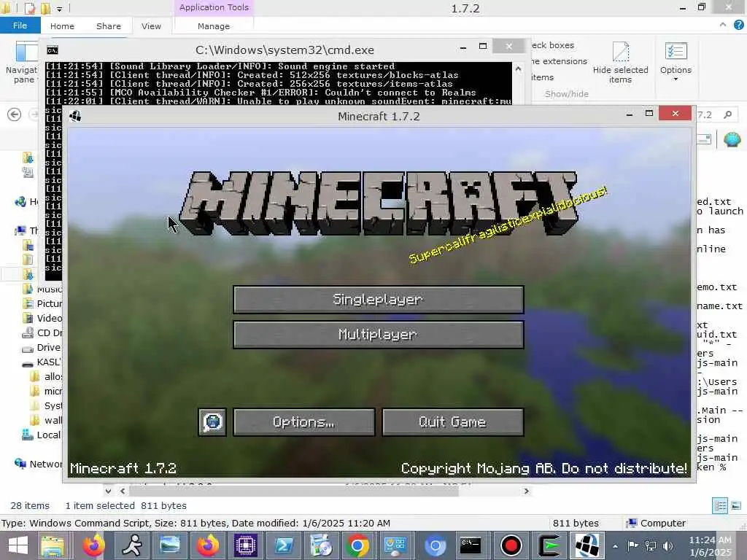Open the volume speaker tray icon
This screenshot has width=747, height=560.
click(668, 545)
